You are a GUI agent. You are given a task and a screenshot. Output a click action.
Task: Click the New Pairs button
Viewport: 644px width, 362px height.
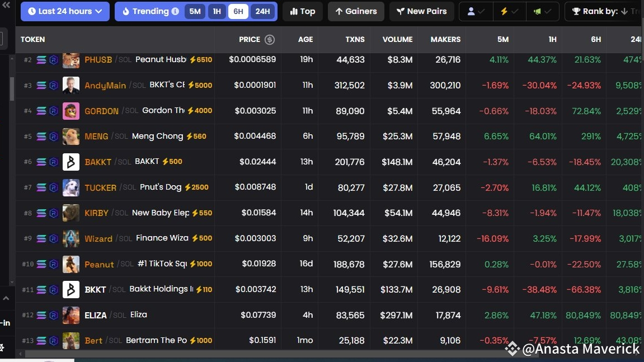421,11
